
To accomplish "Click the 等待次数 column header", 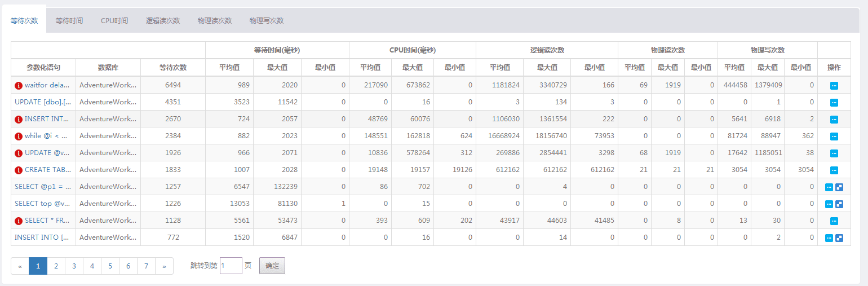I will coord(173,68).
